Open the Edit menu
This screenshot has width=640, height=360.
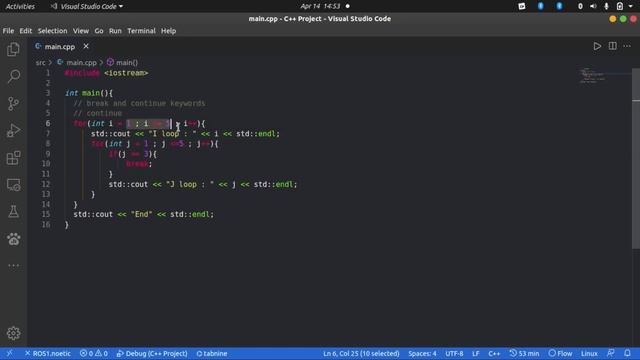coord(25,31)
